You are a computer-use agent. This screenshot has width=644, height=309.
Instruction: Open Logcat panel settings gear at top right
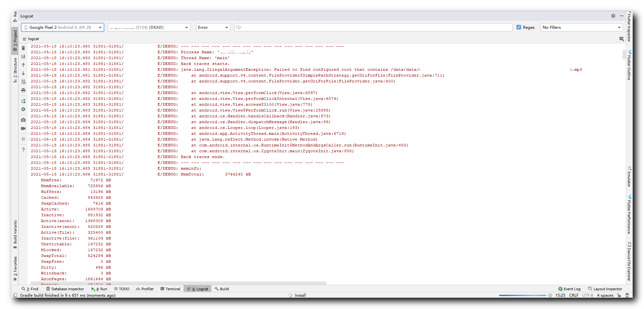pyautogui.click(x=613, y=16)
